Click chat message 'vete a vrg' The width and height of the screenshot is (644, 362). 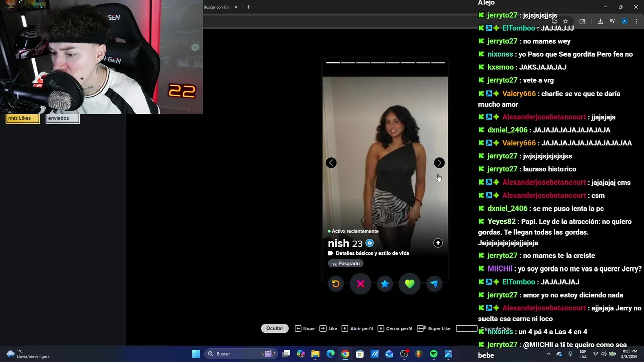538,80
